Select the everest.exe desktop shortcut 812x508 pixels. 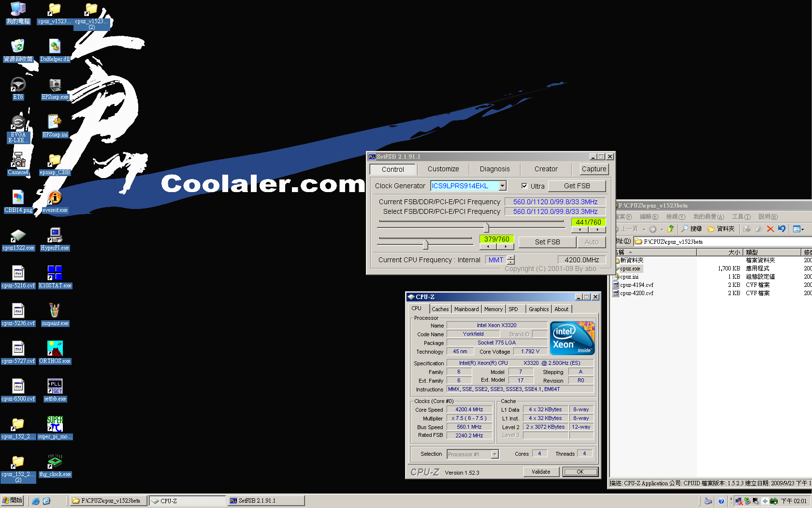coord(55,202)
